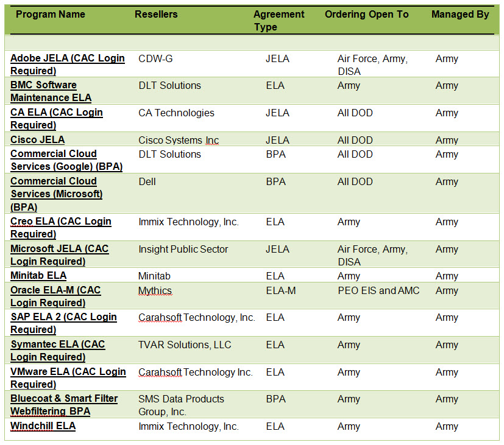Select the 'Agreement Type' column header
The image size is (504, 445).
tap(279, 21)
